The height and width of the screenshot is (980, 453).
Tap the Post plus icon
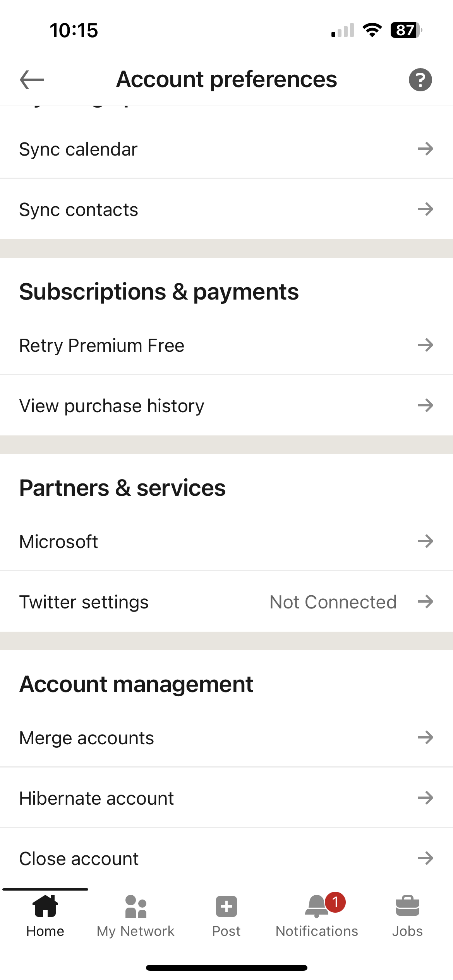pos(226,906)
